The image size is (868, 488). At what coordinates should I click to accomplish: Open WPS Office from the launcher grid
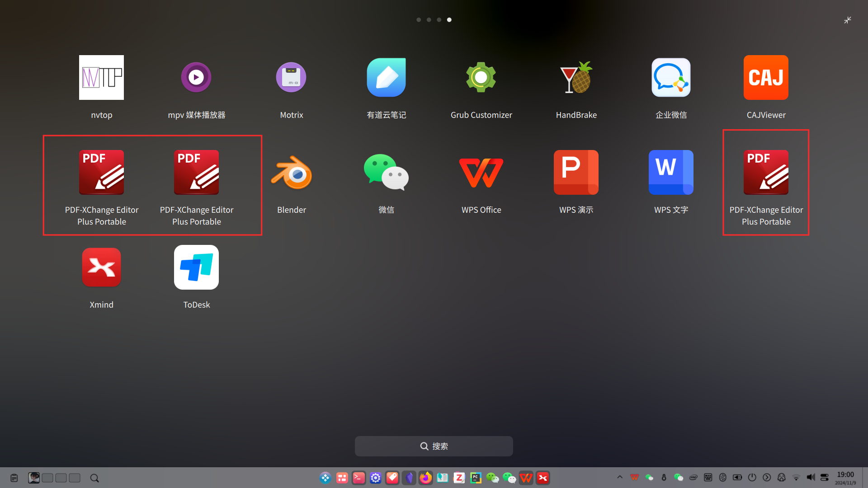pos(481,172)
